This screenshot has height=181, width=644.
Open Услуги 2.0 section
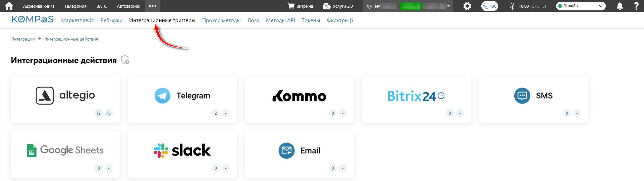coord(338,6)
